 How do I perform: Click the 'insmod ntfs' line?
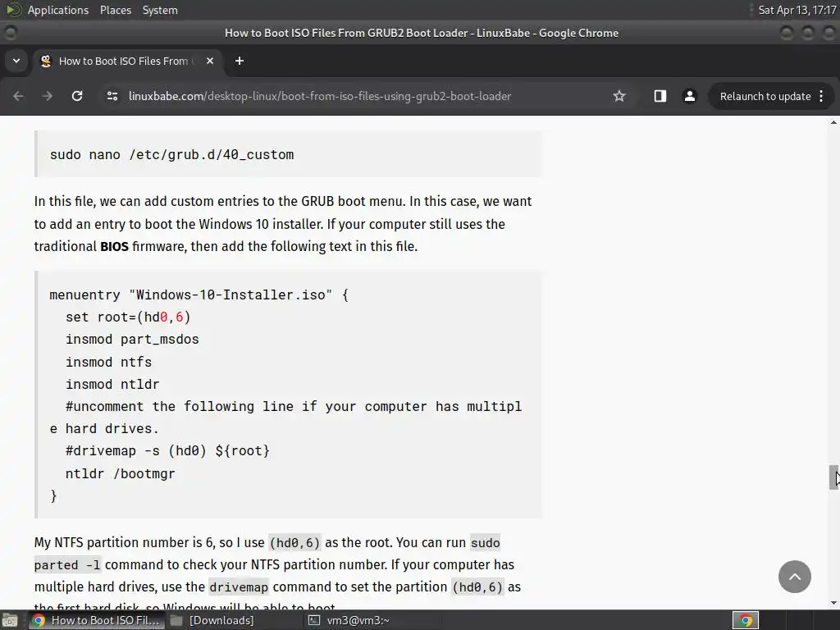point(108,362)
